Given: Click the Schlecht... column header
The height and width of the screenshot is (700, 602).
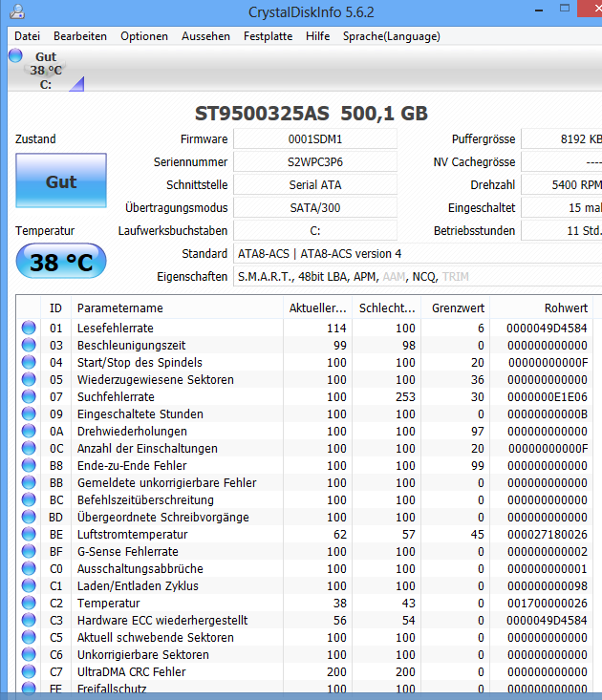Looking at the screenshot, I should pyautogui.click(x=387, y=308).
